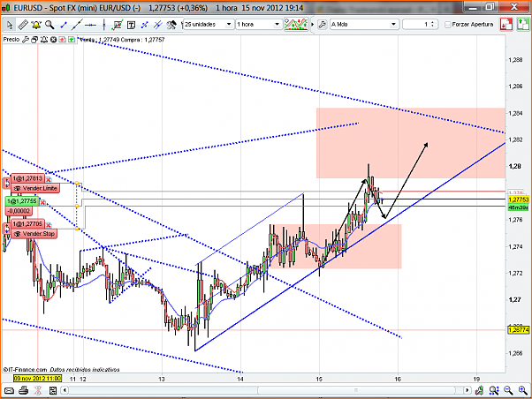Viewport: 532px width, 399px height.
Task: Select the dotted blue line tool
Action: point(145,25)
